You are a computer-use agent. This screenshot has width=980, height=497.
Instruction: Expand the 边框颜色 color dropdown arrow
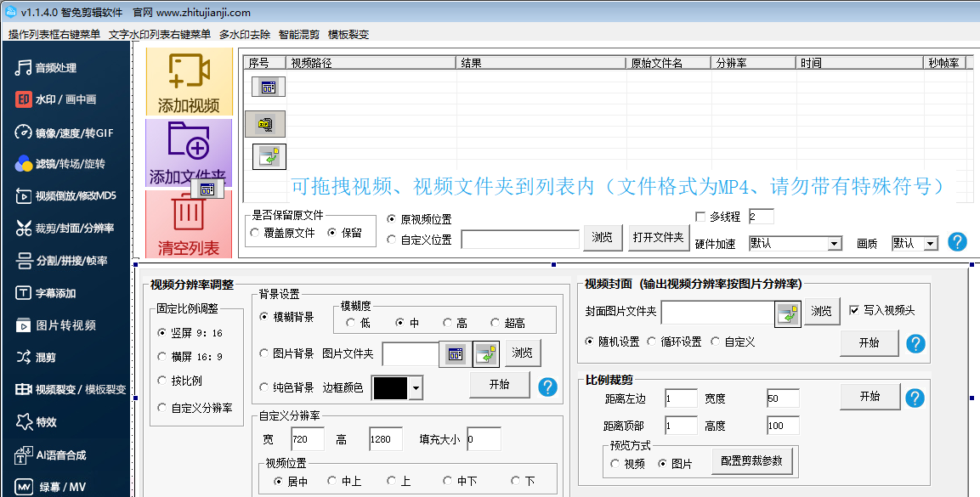click(416, 388)
